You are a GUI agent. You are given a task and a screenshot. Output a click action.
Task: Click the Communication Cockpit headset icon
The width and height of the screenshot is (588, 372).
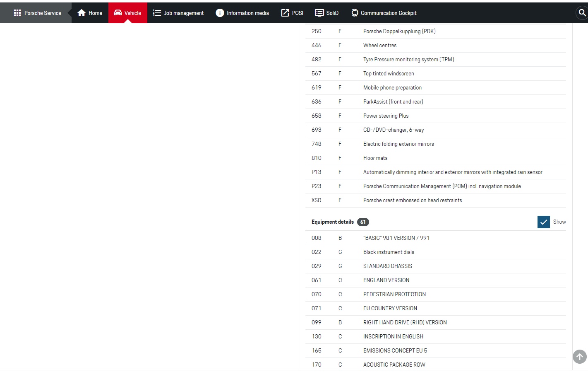(355, 13)
